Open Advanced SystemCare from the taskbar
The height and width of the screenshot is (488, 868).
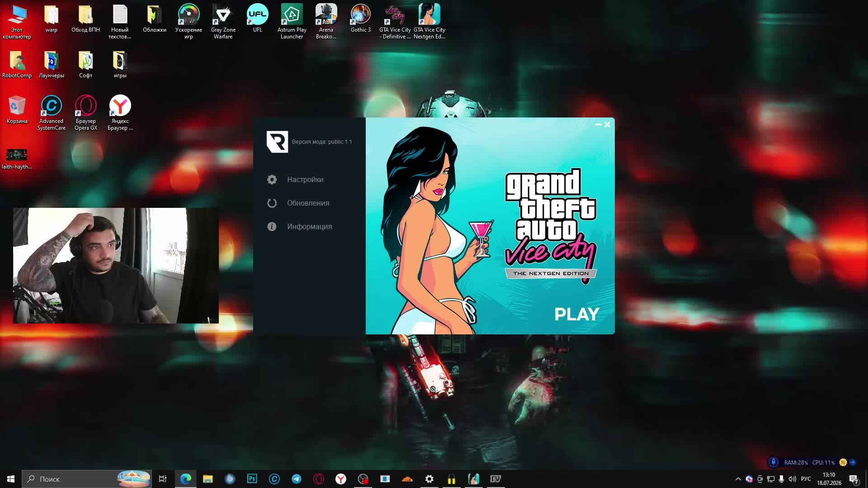(274, 479)
